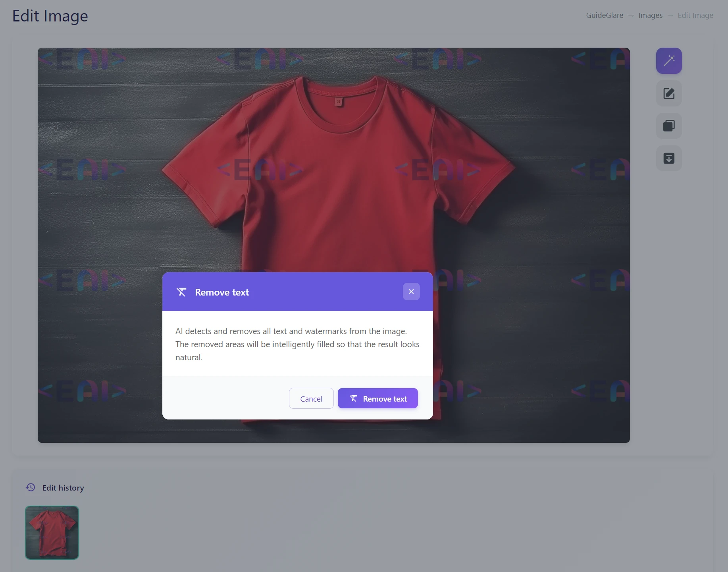
Task: Click the wand icon inside Remove text button
Action: pos(353,398)
